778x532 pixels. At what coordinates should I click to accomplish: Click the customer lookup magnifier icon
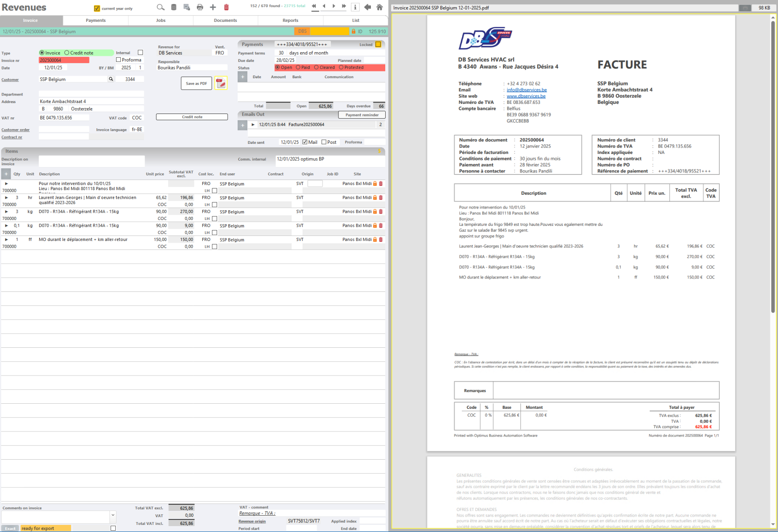point(111,79)
